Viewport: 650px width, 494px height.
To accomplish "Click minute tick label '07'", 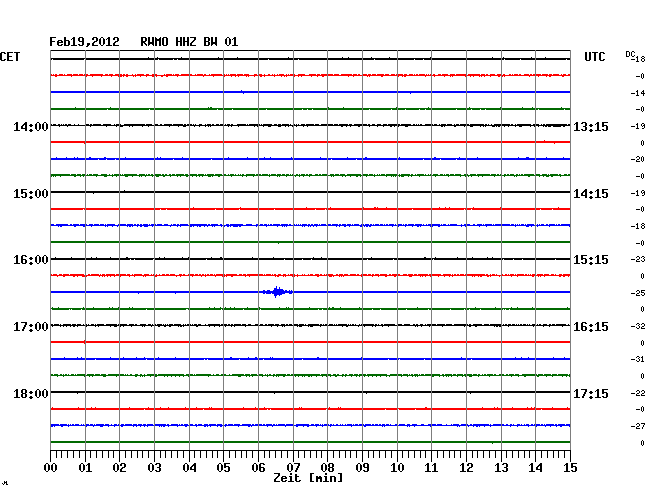I will [x=293, y=468].
